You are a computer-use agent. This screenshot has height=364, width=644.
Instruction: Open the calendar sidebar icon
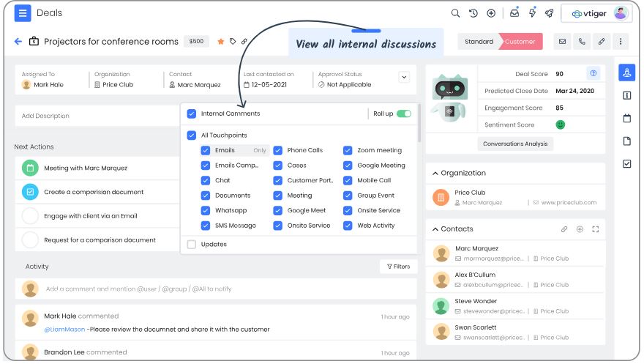626,119
